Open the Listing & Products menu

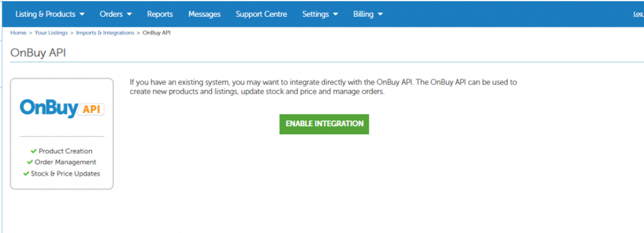pos(50,14)
